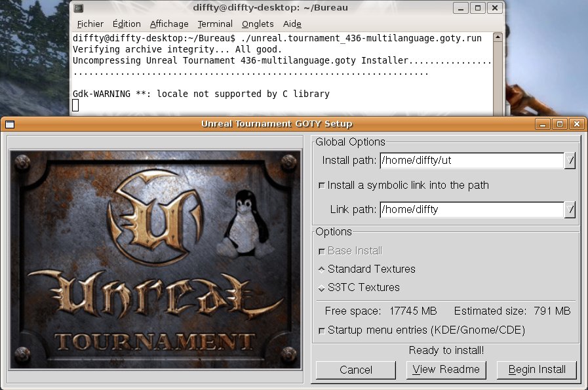Viewport: 588px width, 390px height.
Task: Click into the Link path field
Action: [x=472, y=210]
